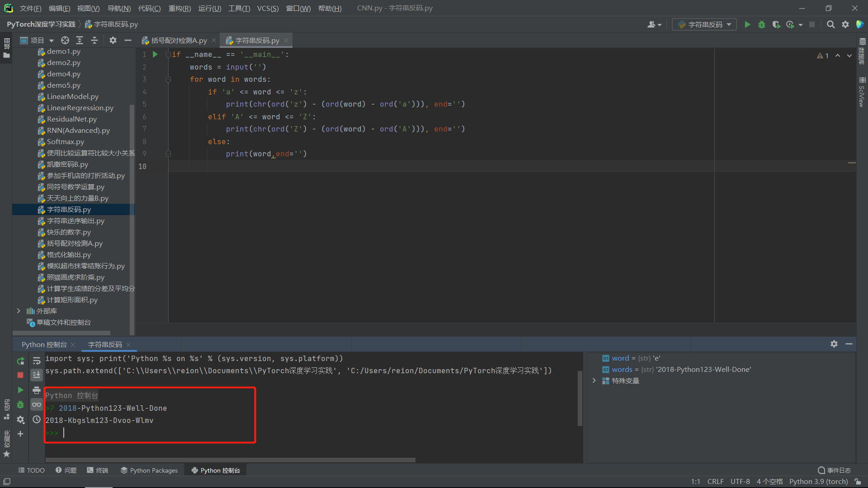This screenshot has width=868, height=488.
Task: Open 凯撒密码B.py in project tree
Action: tap(67, 164)
